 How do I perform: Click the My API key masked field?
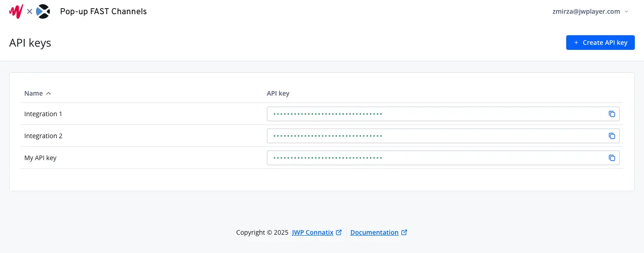pyautogui.click(x=443, y=158)
